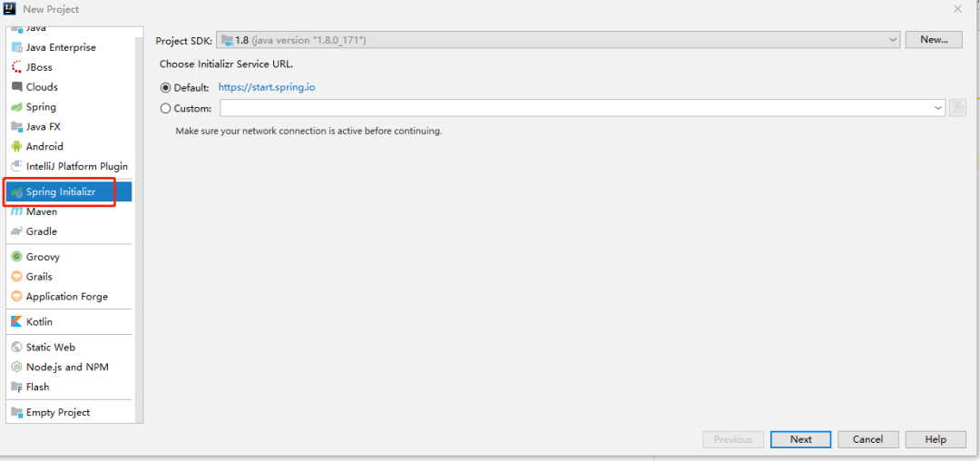Select the Maven project icon
The image size is (980, 461).
point(17,211)
